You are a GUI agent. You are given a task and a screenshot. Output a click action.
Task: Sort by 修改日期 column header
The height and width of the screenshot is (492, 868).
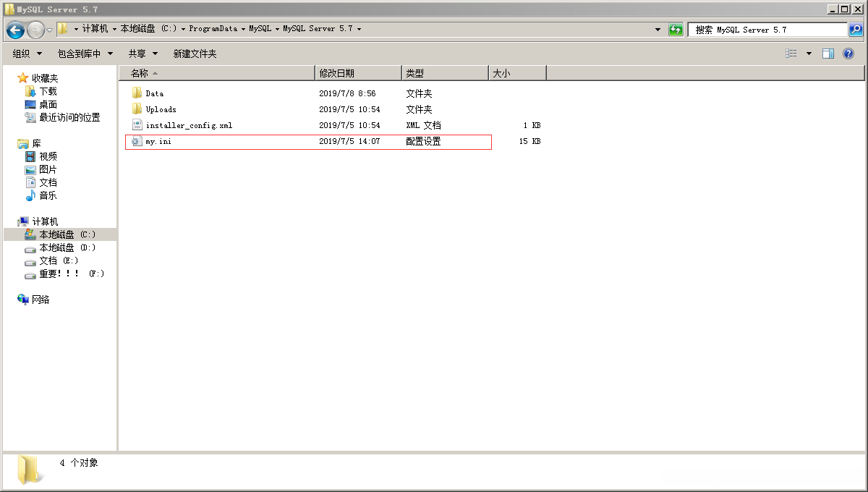tap(359, 73)
